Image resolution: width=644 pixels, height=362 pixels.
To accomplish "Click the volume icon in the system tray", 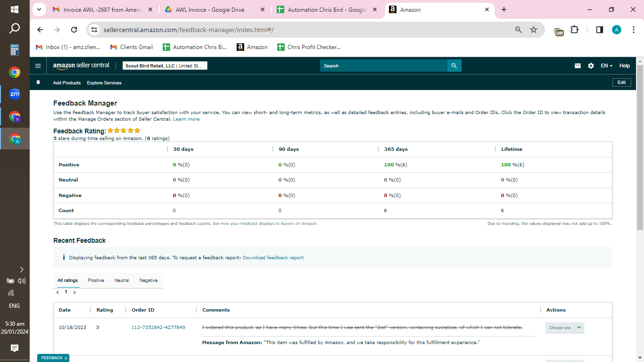I will tap(22, 281).
